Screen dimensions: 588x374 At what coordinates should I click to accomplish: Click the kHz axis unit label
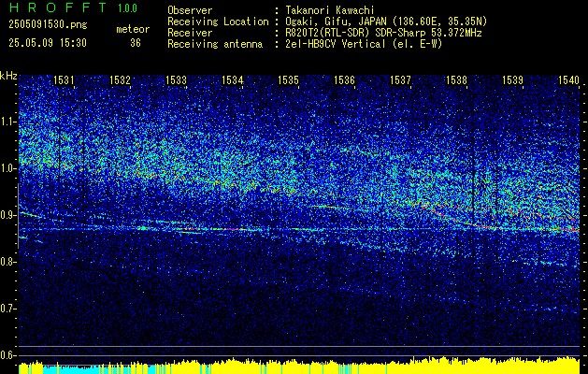(8, 76)
